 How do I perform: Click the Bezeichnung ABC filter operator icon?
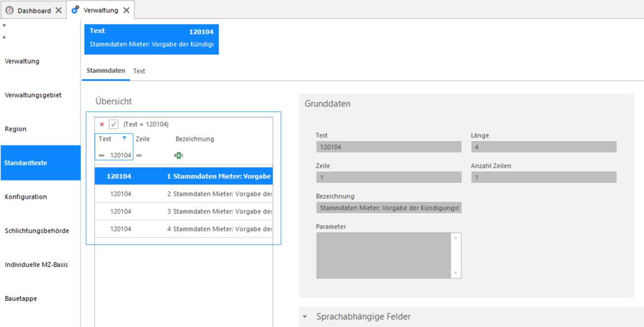[179, 155]
